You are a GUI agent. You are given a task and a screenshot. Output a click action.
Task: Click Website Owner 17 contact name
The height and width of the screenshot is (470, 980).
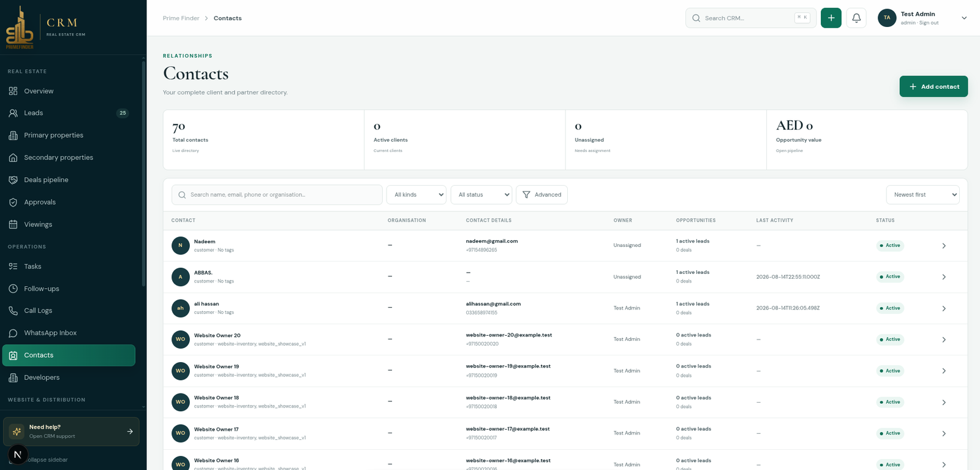(216, 430)
